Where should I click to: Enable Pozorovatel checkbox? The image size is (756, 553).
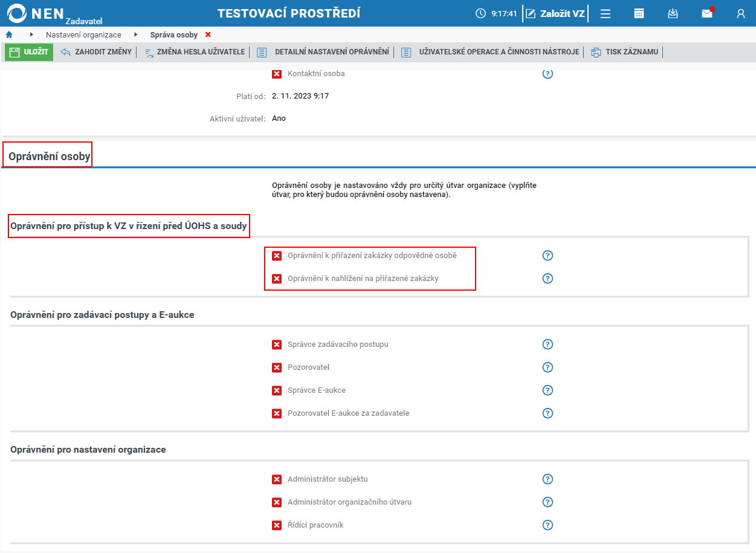pos(277,367)
